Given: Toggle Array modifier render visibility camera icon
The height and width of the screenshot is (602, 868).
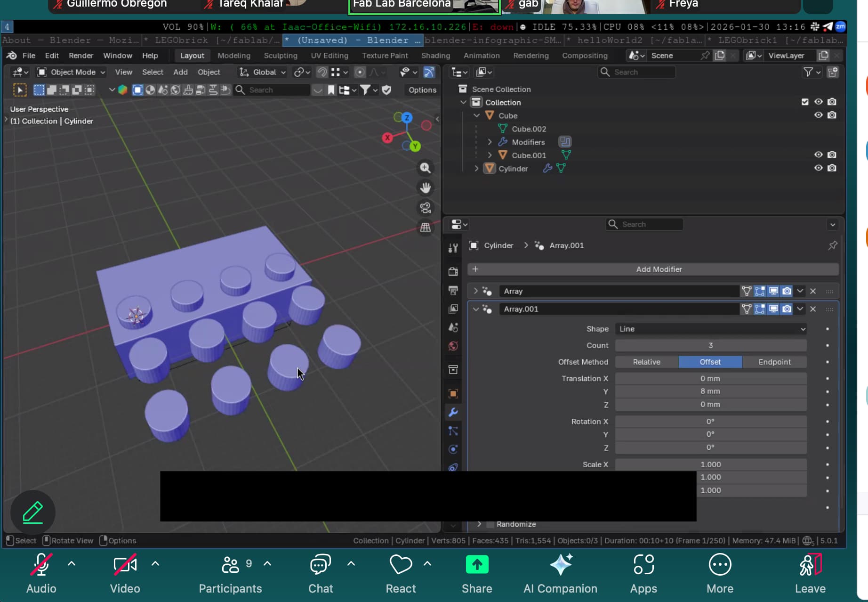Looking at the screenshot, I should (x=787, y=291).
